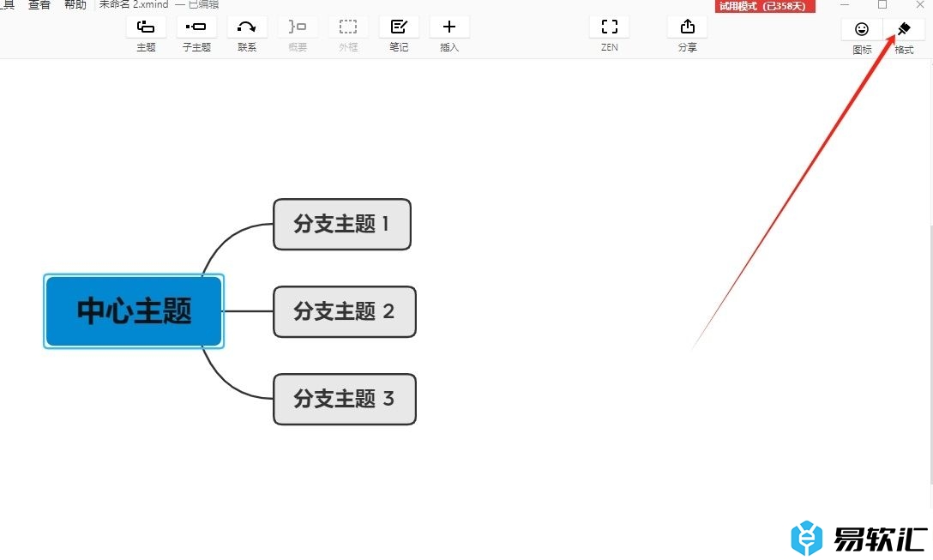Toggle the 格式 (Format) panel

(x=904, y=29)
